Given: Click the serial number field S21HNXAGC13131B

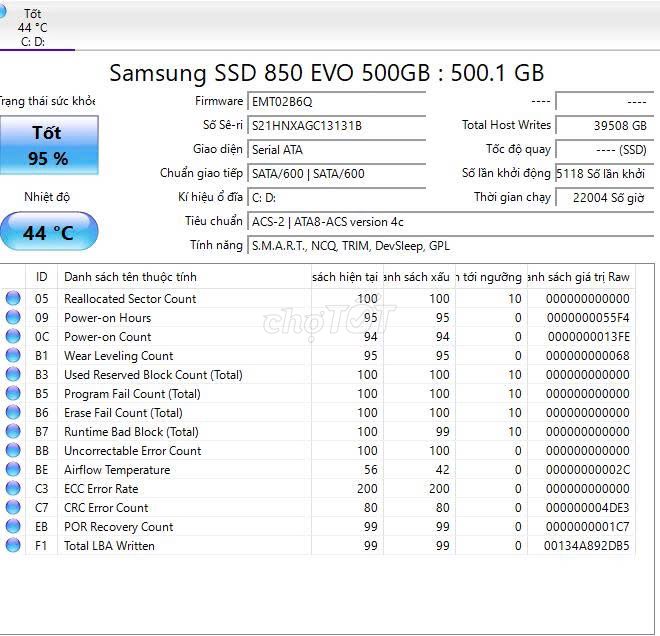Looking at the screenshot, I should [x=337, y=126].
